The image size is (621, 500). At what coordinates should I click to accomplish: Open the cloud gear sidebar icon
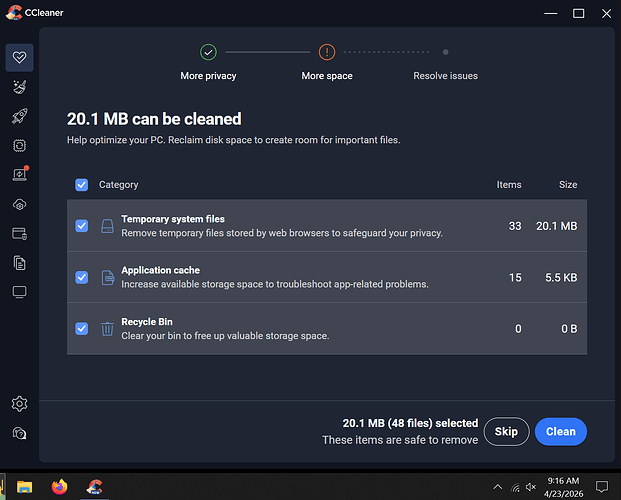point(19,204)
